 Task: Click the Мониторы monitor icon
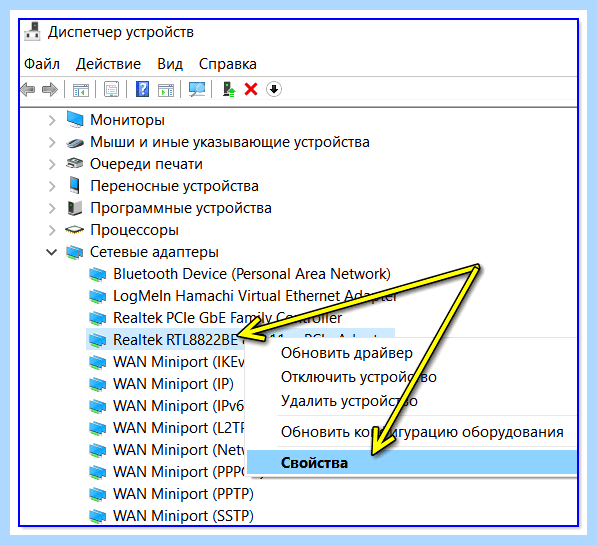(x=75, y=119)
